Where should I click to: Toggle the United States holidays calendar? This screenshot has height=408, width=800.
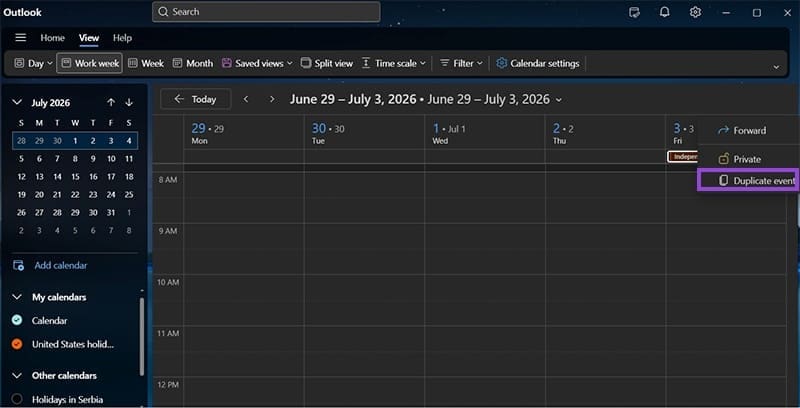(x=17, y=344)
